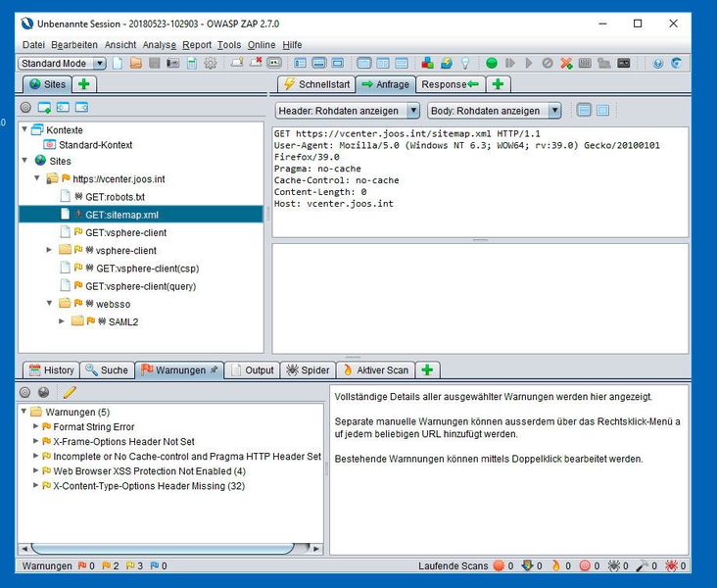
Task: Click the export context icon in Sites panel
Action: [x=81, y=108]
